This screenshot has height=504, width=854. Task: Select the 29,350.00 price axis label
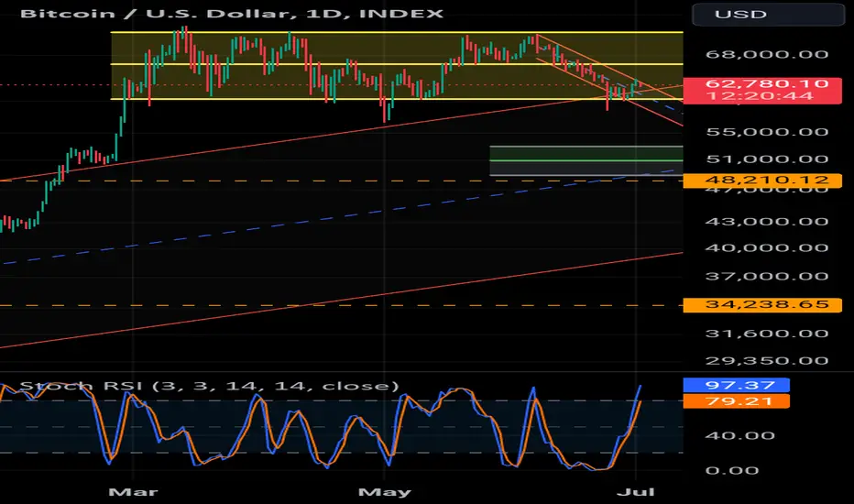pyautogui.click(x=767, y=361)
